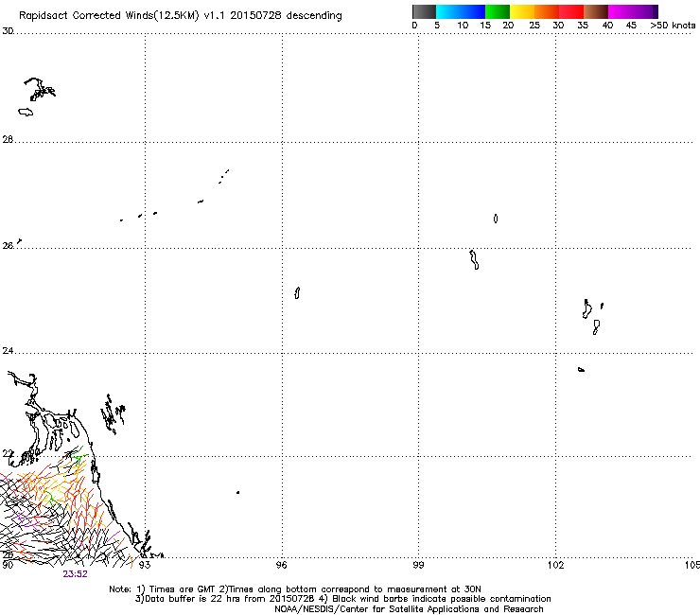Click the longitude label 99

[x=418, y=565]
